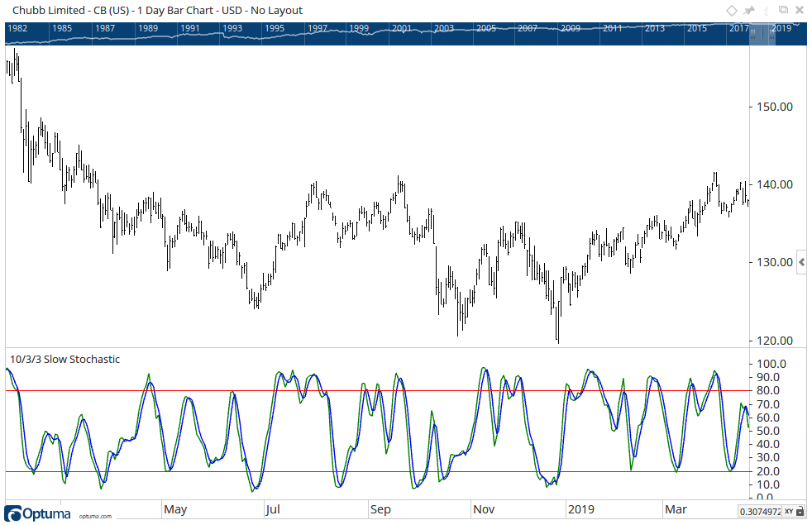
Task: Click the center of the date range selection window
Action: 762,34
